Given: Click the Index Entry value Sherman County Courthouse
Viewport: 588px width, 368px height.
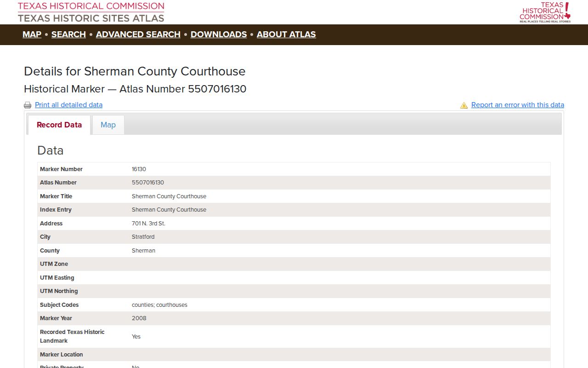Looking at the screenshot, I should 169,210.
